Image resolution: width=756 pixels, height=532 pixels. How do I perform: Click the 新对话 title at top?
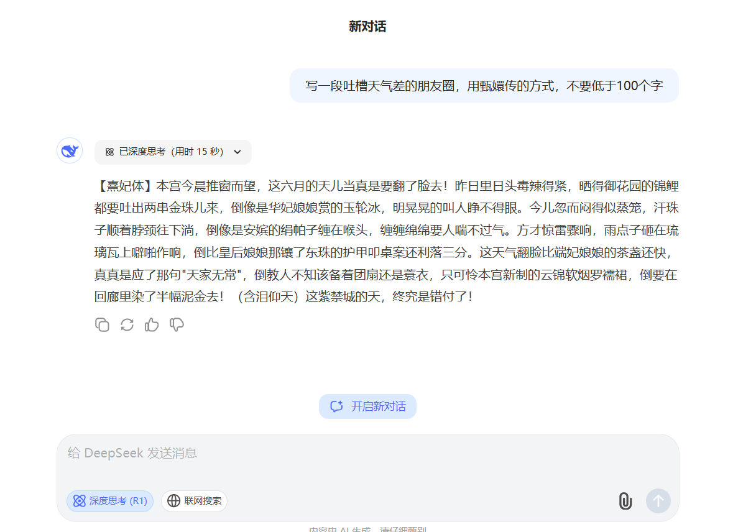pos(367,27)
